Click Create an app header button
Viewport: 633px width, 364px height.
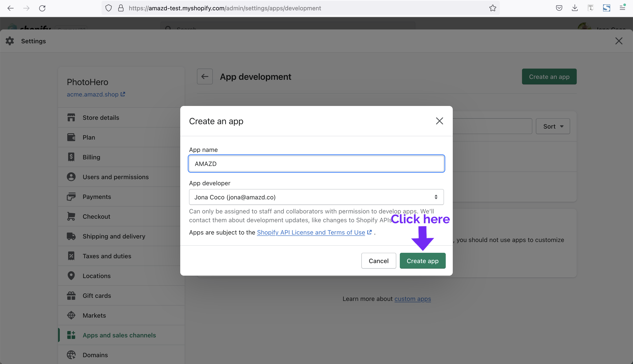(x=549, y=76)
